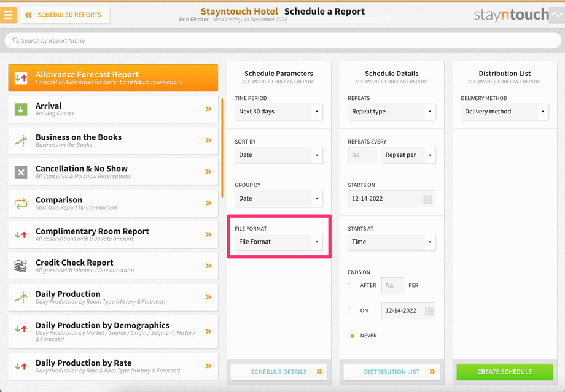Click the Stayntouch Hotel title text
The image size is (565, 392).
240,12
